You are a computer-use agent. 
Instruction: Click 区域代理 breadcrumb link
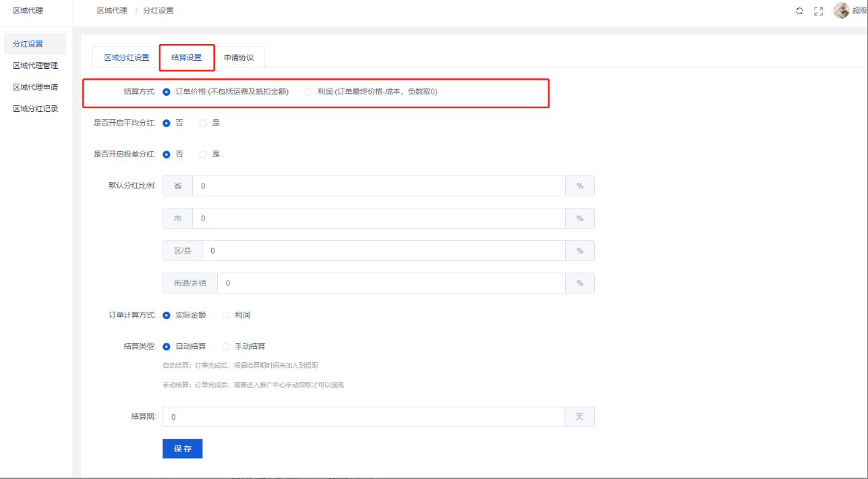click(111, 11)
